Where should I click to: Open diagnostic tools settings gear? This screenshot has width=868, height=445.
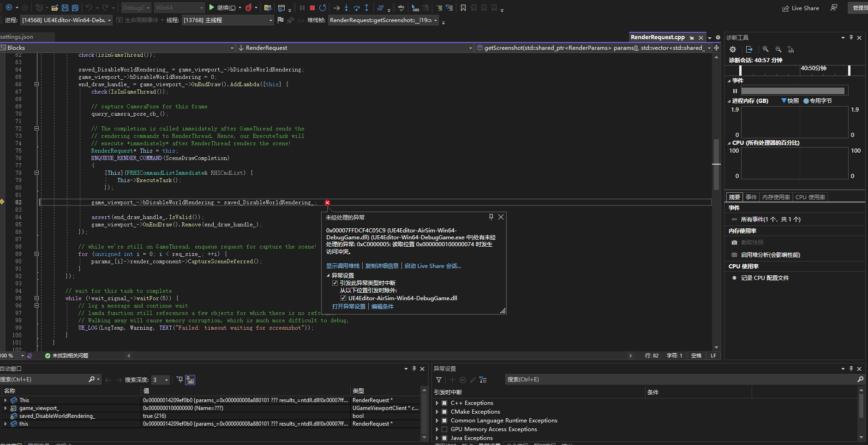pos(733,49)
